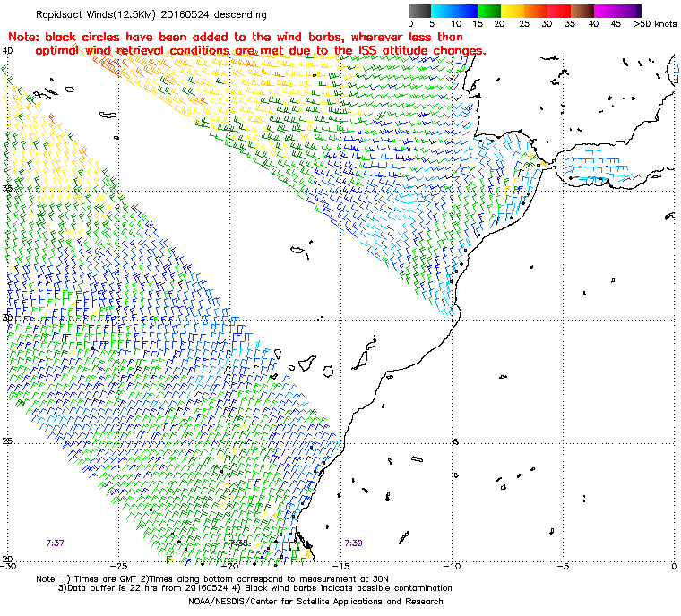Click the footnote 'Data buffer is 22 hrs' line
The image size is (681, 616).
click(255, 588)
